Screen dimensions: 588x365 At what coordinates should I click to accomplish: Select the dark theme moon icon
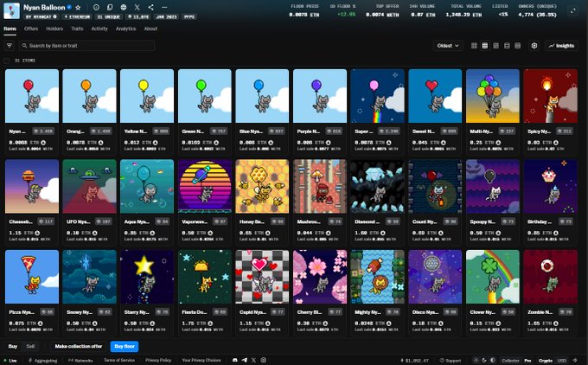(x=484, y=360)
